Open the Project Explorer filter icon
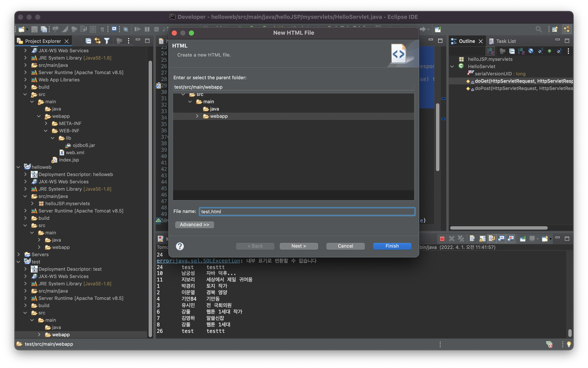Image resolution: width=588 pixels, height=368 pixels. click(x=107, y=41)
